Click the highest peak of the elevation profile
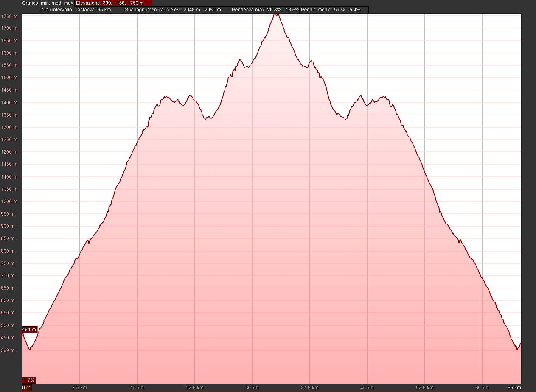The image size is (536, 392). point(276,14)
